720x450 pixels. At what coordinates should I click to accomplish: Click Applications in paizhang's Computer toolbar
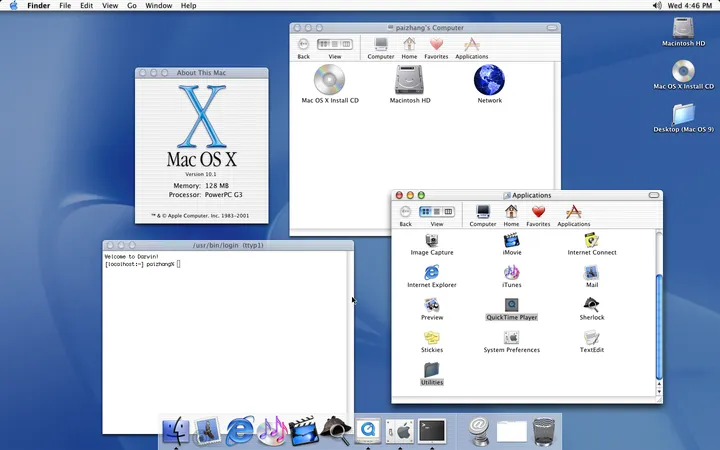click(x=472, y=48)
